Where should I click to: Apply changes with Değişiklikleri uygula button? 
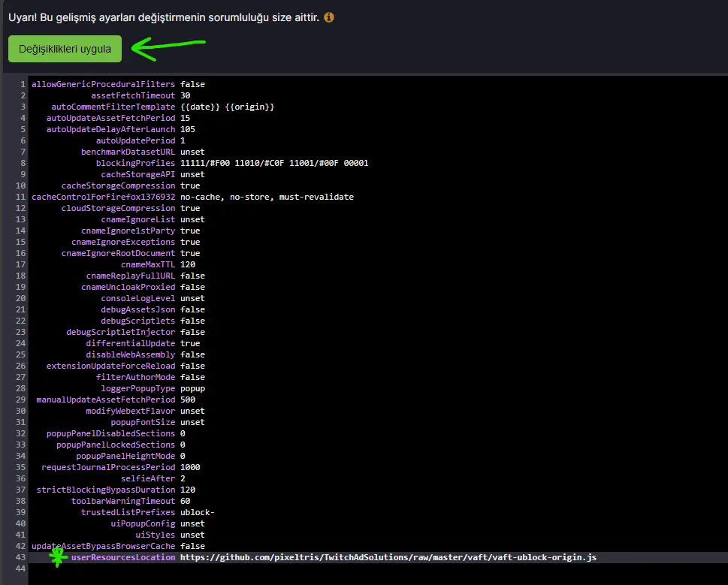click(x=65, y=49)
